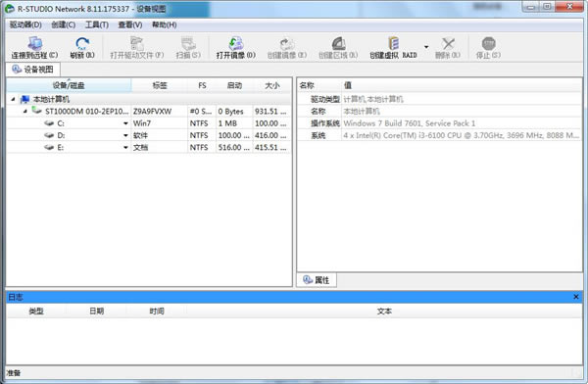588x384 pixels.
Task: Open the Tools (T) menu
Action: tap(97, 24)
